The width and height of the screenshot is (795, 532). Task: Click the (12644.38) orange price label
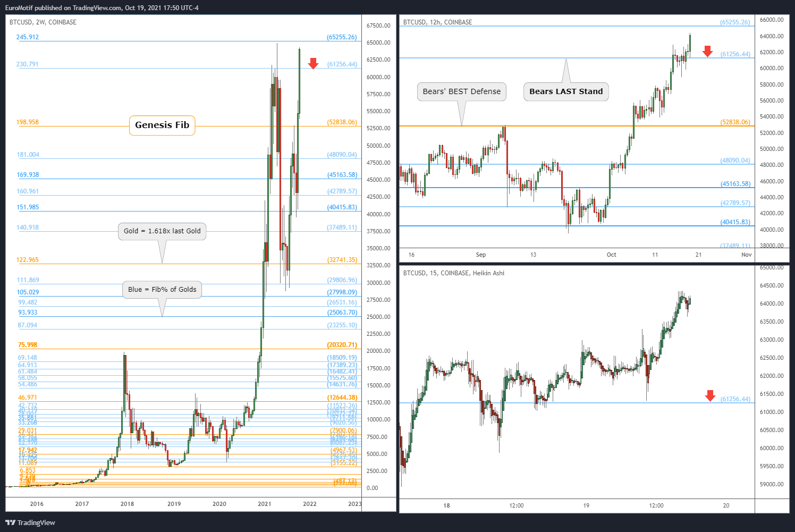(342, 398)
